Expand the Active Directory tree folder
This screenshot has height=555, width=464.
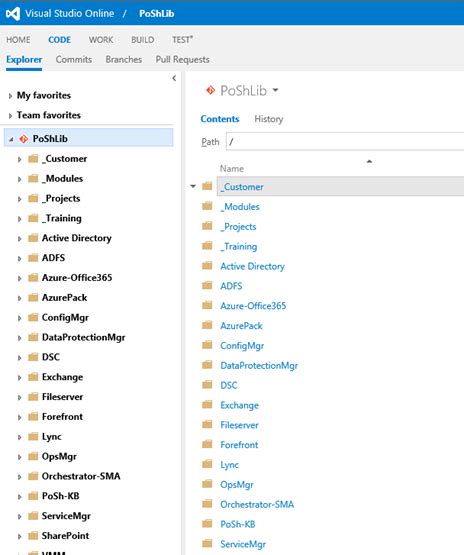(19, 239)
